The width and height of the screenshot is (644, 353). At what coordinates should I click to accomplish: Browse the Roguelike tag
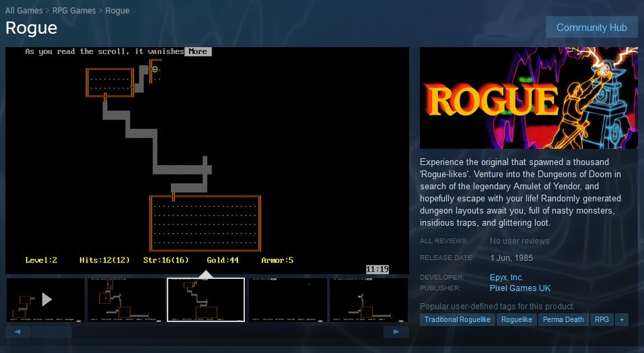point(517,320)
